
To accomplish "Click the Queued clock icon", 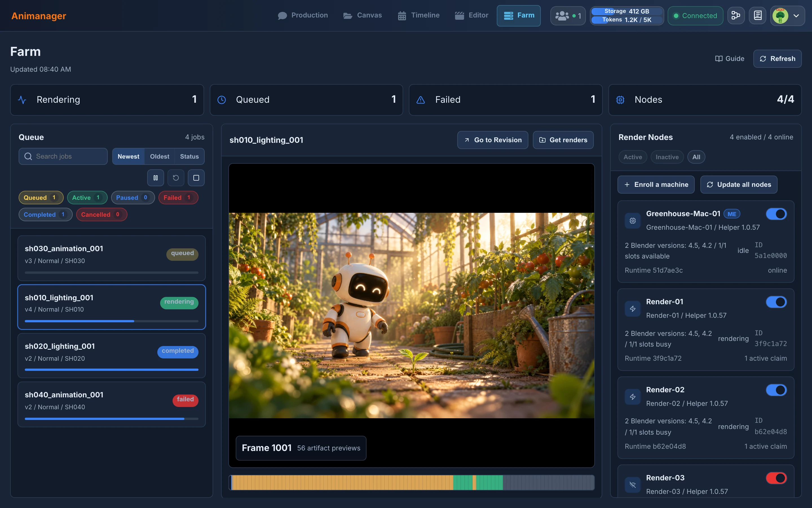I will coord(221,100).
